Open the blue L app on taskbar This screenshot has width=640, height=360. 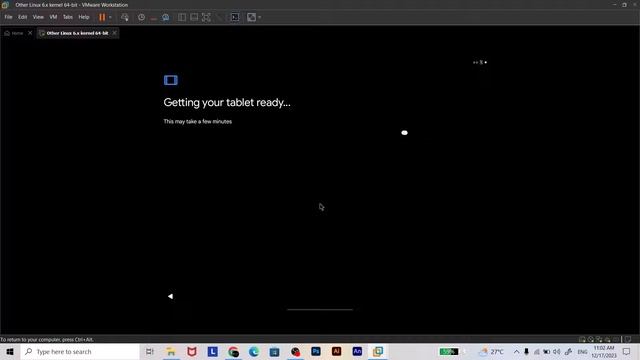[212, 351]
